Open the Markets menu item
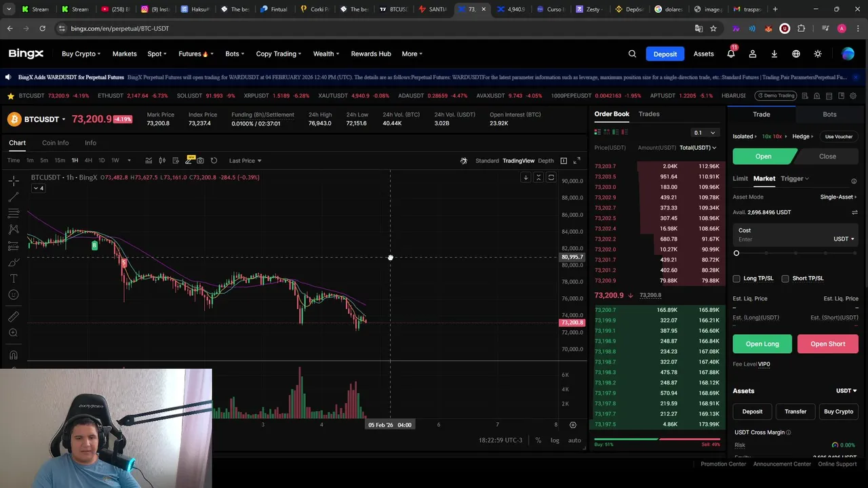868x488 pixels. (x=124, y=54)
